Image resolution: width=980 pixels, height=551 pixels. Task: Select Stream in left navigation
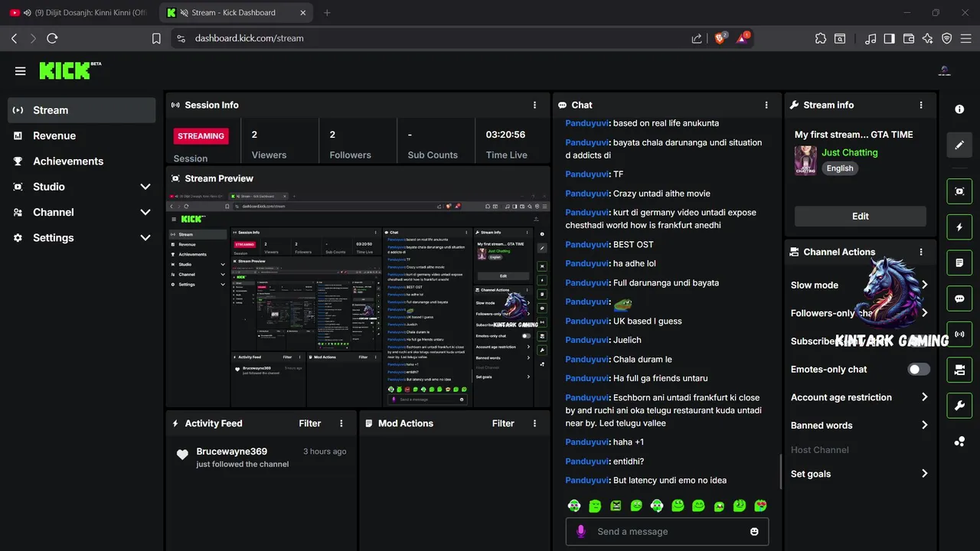click(82, 110)
